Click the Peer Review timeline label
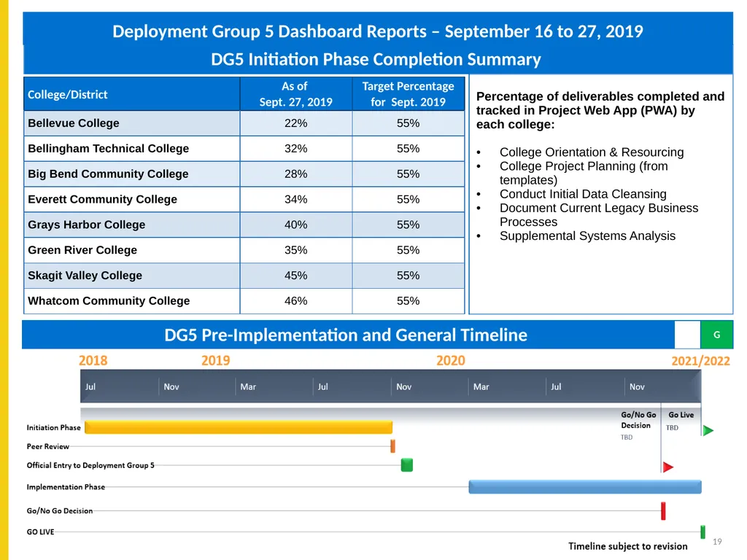This screenshot has height=560, width=747. click(47, 446)
